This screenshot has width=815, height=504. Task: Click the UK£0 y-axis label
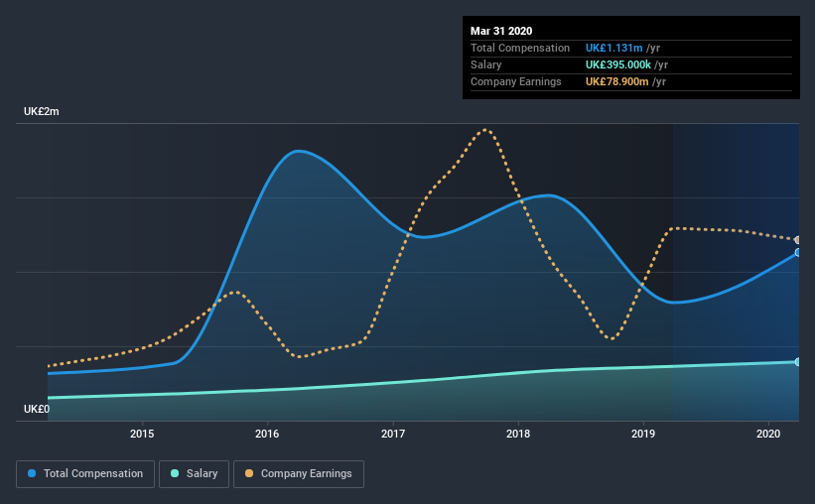click(x=37, y=409)
